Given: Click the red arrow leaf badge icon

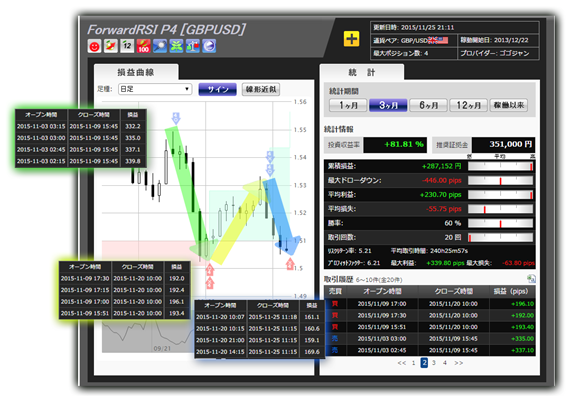Looking at the screenshot, I should (111, 46).
